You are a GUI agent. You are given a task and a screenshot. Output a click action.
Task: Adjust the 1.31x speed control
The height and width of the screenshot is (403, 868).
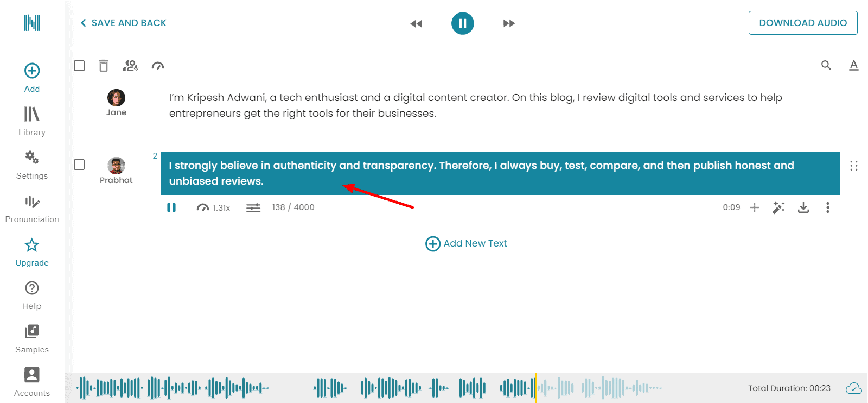pos(213,207)
